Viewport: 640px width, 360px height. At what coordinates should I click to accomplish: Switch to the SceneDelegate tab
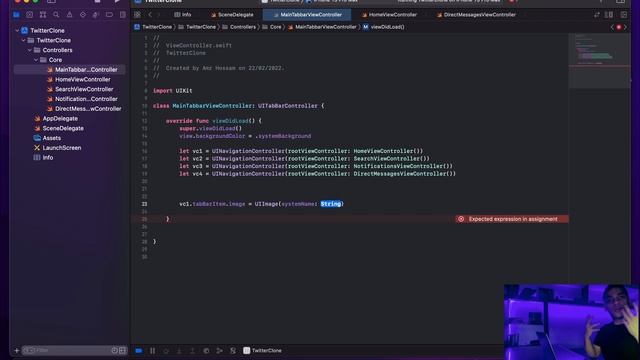[x=232, y=15]
